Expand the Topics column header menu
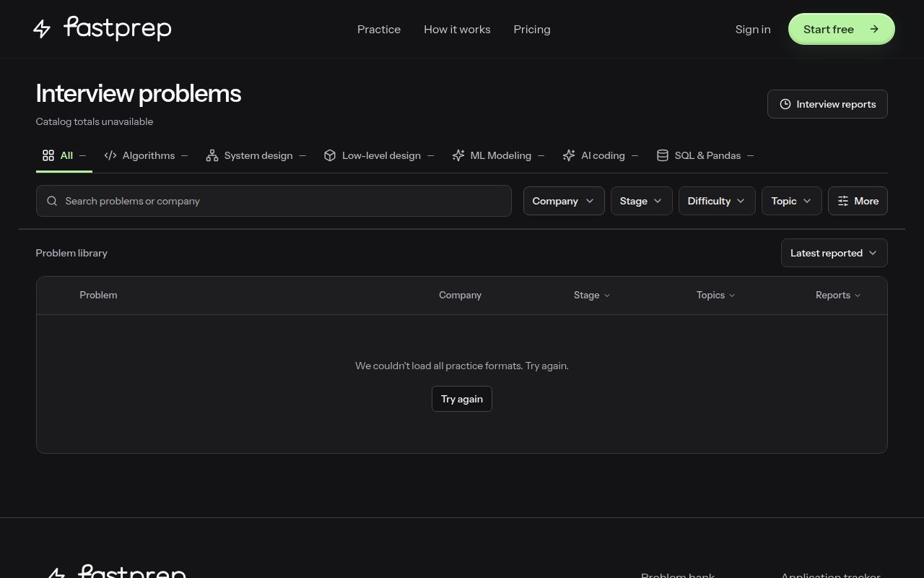The image size is (924, 578). (716, 295)
